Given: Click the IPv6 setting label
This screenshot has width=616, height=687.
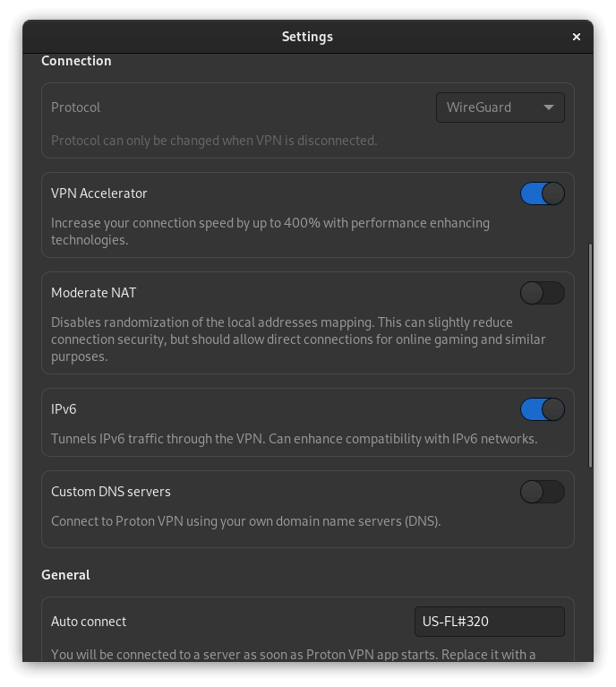Looking at the screenshot, I should coord(64,409).
